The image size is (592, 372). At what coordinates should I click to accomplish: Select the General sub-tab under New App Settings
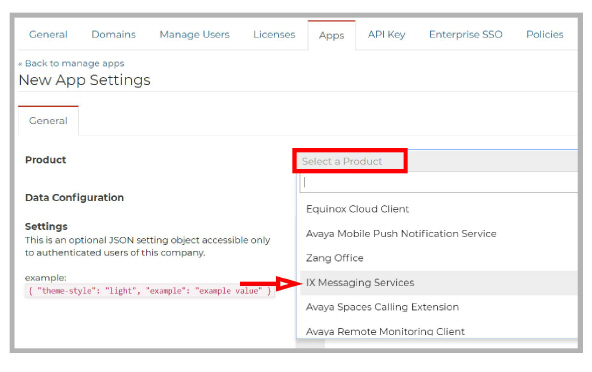[48, 121]
